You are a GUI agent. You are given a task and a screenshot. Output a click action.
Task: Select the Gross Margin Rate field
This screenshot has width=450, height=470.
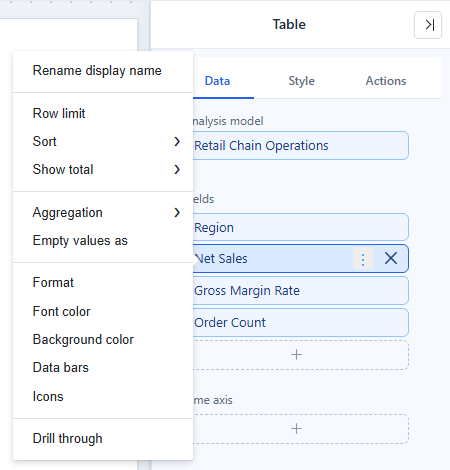(x=301, y=291)
